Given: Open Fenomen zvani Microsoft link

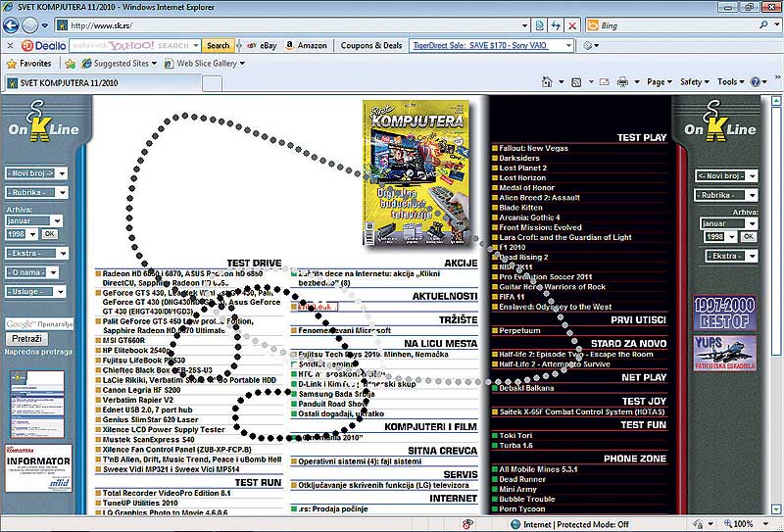Looking at the screenshot, I should pos(345,330).
